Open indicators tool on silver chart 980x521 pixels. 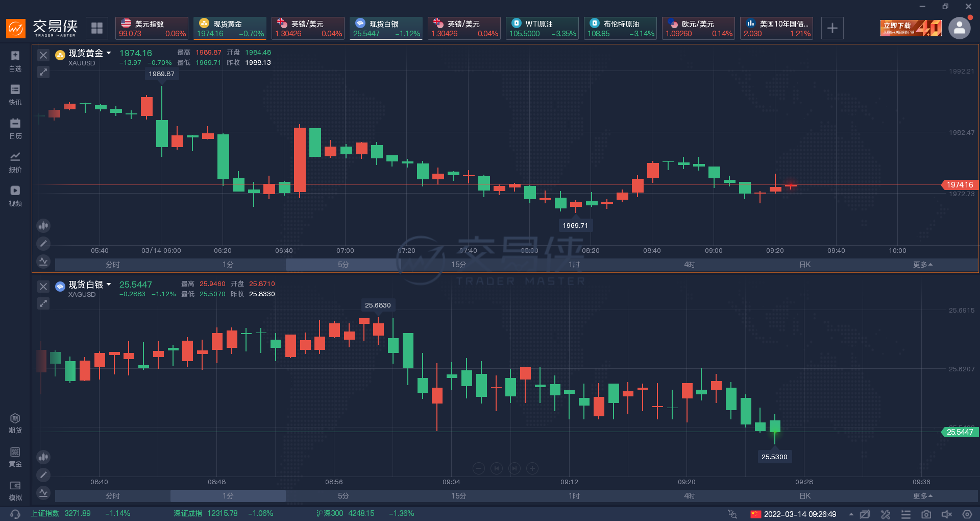(43, 493)
